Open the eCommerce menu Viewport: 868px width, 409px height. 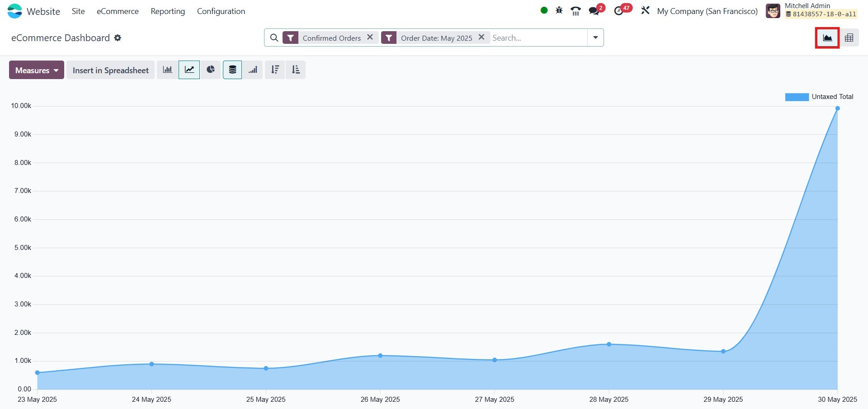118,11
